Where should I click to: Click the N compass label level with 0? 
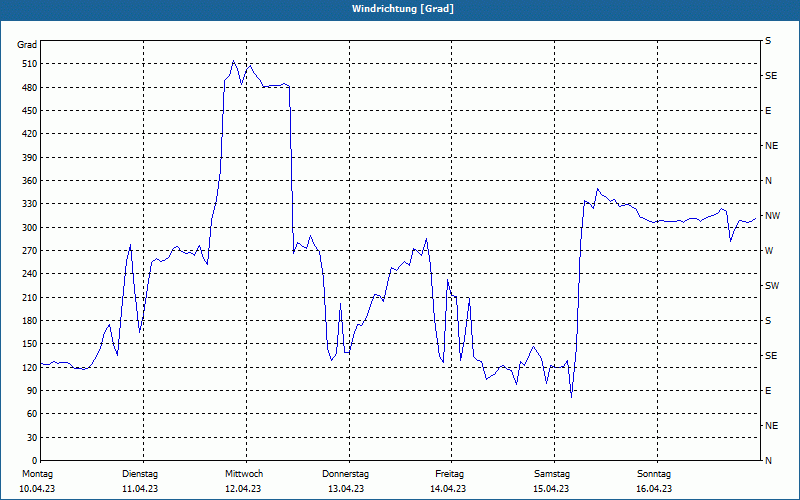coord(768,461)
